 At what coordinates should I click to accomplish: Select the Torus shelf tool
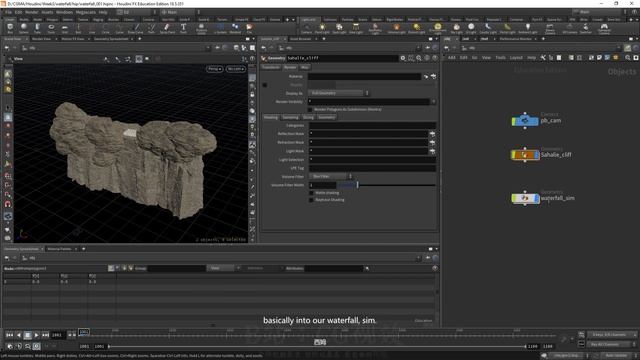tap(51, 28)
